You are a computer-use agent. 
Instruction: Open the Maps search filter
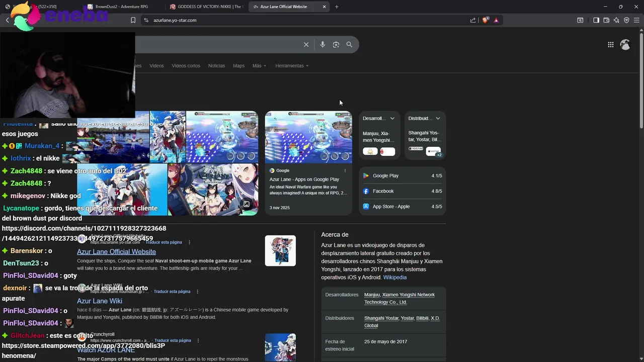(x=238, y=66)
